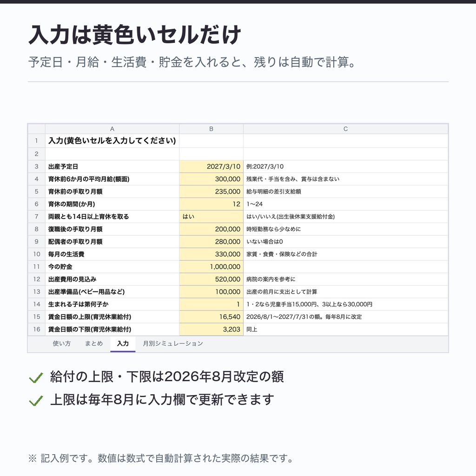Click the note 例:2027/3/10

(x=265, y=166)
